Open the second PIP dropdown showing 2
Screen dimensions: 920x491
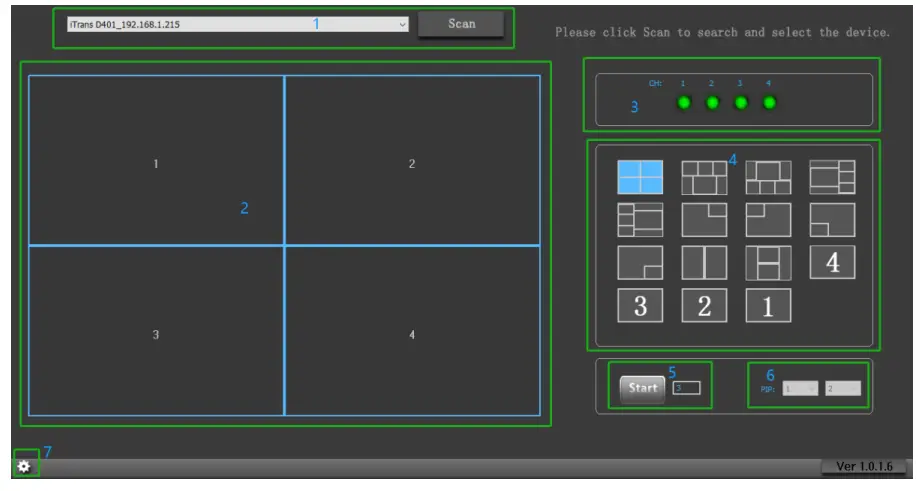pos(843,388)
